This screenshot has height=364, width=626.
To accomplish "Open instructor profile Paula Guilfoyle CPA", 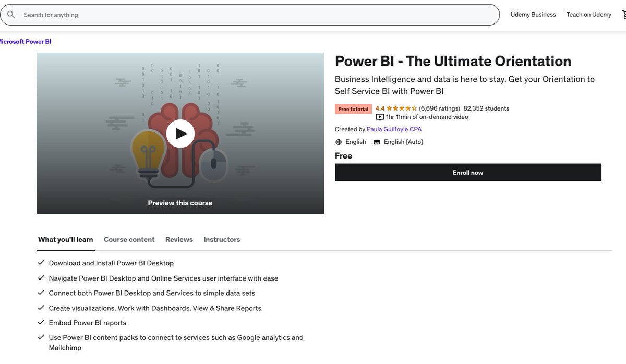I will [394, 129].
